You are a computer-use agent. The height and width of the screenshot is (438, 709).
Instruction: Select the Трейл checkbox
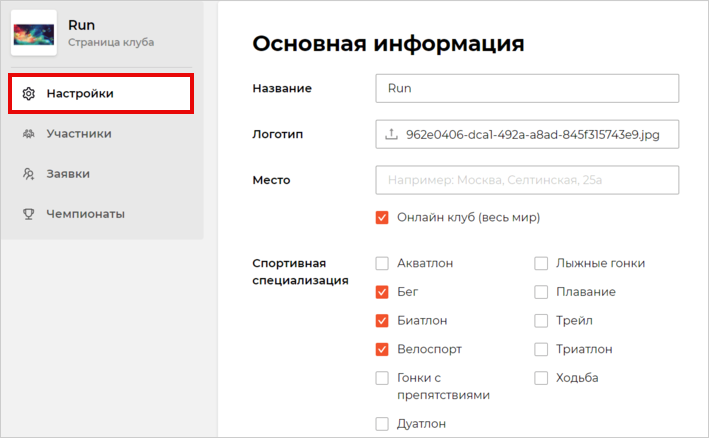pos(541,320)
